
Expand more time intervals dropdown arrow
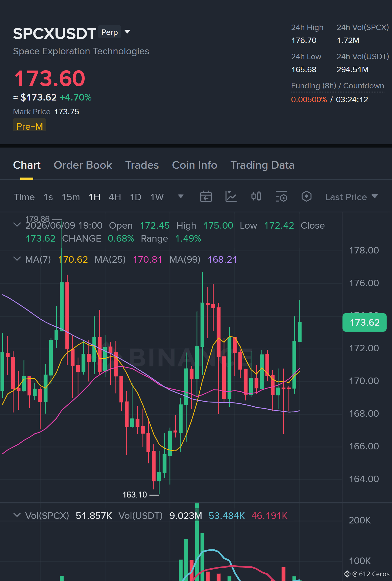click(181, 196)
